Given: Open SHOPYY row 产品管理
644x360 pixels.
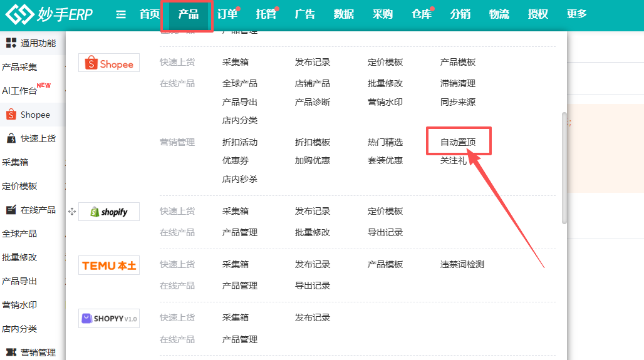Looking at the screenshot, I should (240, 339).
